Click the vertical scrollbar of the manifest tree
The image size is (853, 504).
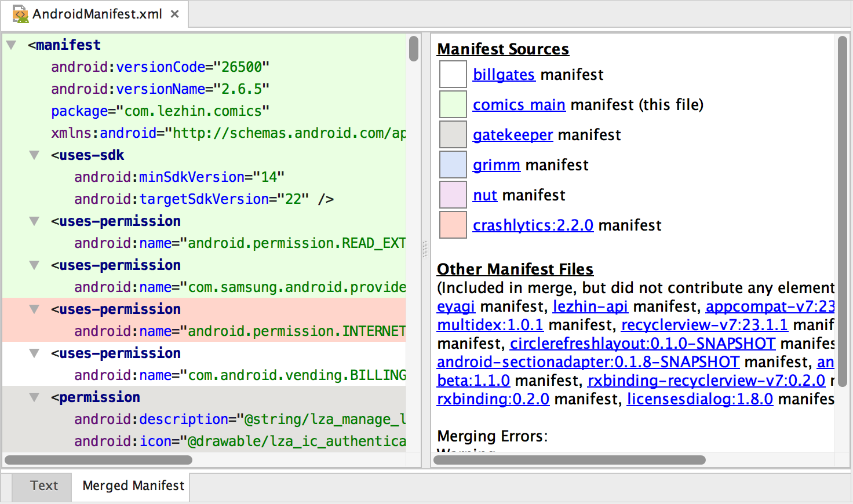[414, 49]
